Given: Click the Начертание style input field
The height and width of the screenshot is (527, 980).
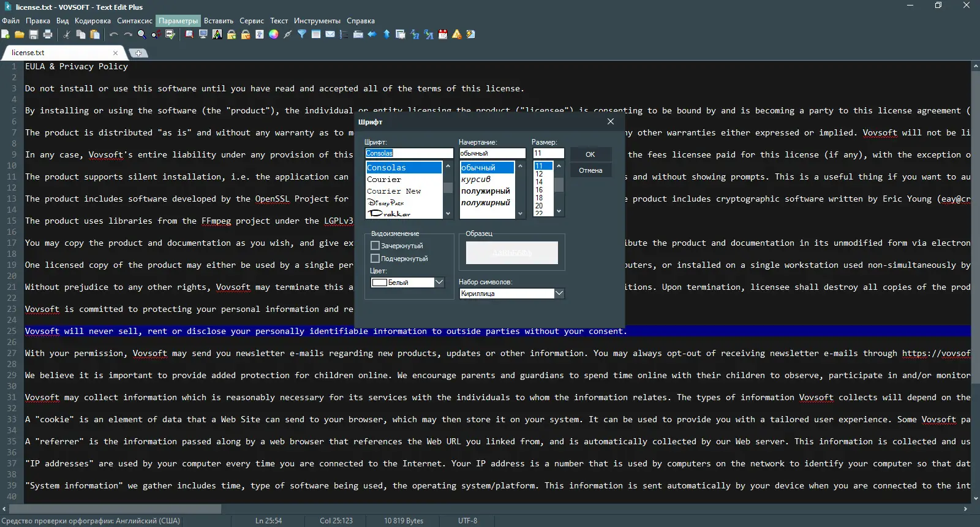Looking at the screenshot, I should tap(492, 153).
